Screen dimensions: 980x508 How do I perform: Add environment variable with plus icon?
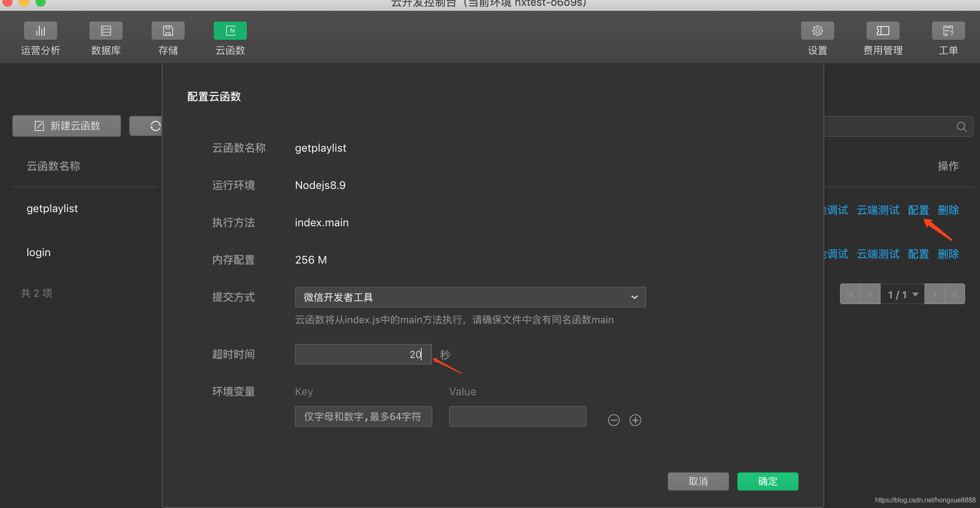[635, 420]
